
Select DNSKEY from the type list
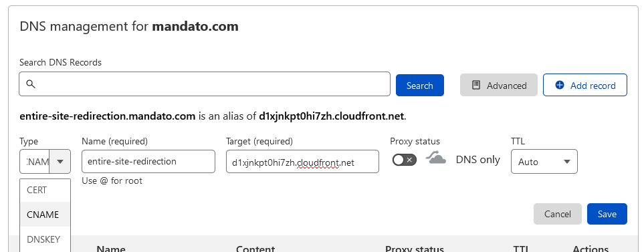[x=45, y=239]
